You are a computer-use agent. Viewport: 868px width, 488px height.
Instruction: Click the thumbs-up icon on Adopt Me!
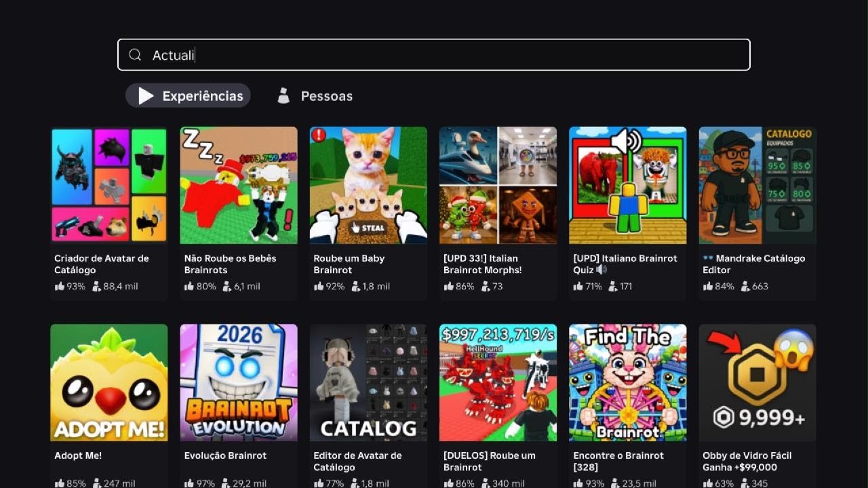click(x=59, y=483)
